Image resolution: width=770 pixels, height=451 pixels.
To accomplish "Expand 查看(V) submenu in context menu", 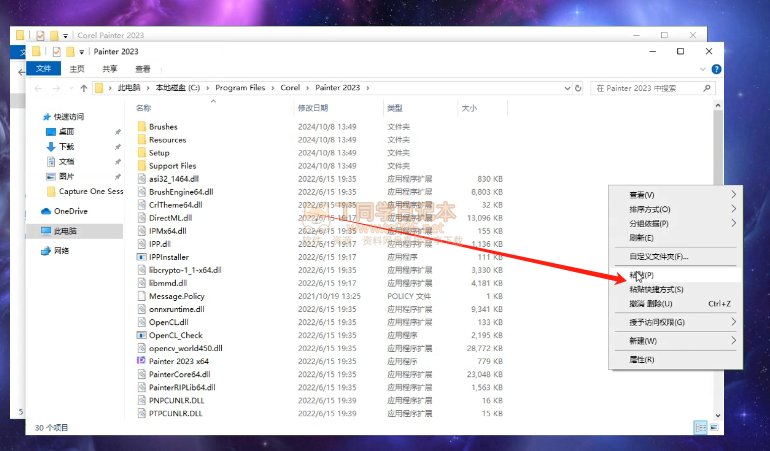I will [x=676, y=195].
